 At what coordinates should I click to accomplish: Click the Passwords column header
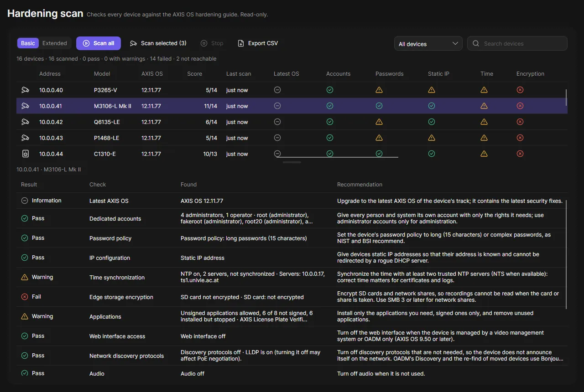pos(390,74)
